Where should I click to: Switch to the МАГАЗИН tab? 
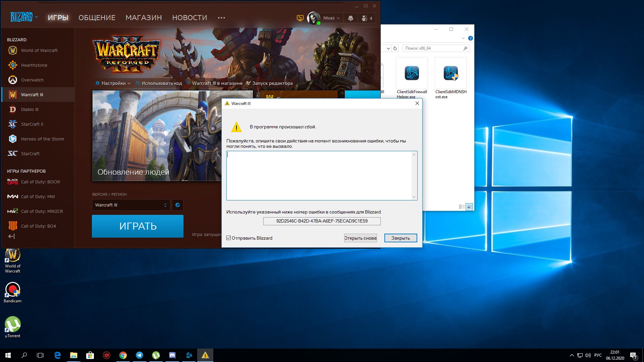144,17
